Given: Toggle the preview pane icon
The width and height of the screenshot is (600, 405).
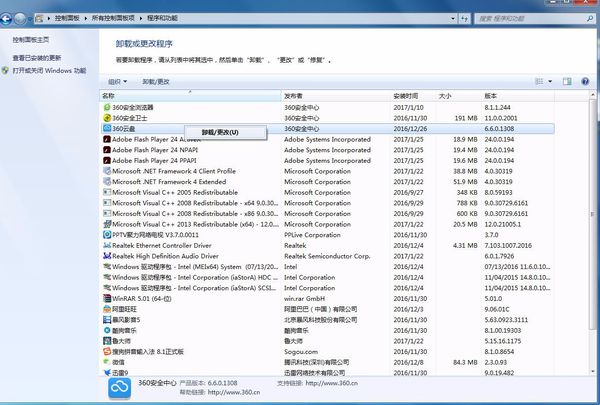Looking at the screenshot, I should (x=567, y=81).
